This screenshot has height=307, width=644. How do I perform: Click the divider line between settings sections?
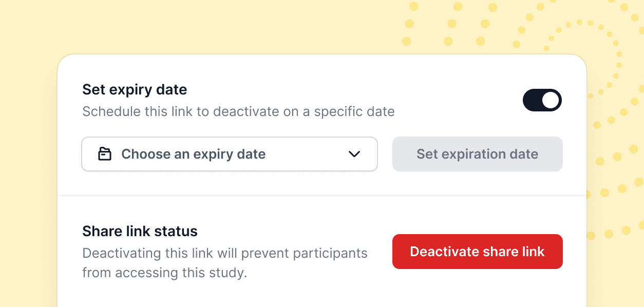coord(322,196)
